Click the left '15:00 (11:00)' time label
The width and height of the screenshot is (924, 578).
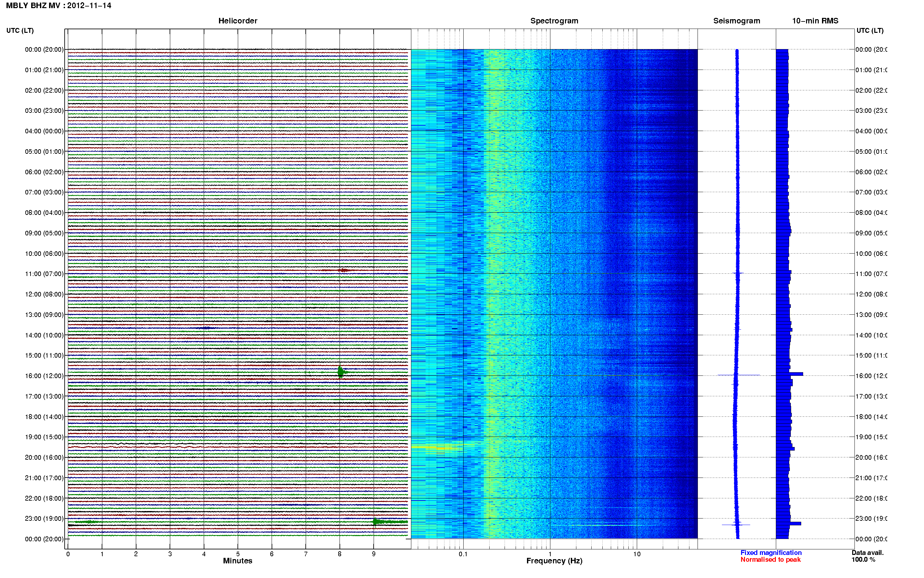(x=44, y=355)
